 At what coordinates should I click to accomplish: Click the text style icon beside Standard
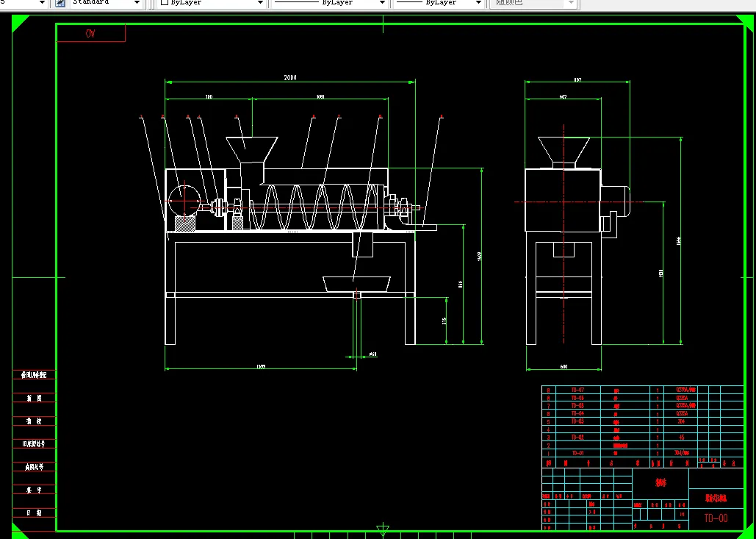coord(60,3)
